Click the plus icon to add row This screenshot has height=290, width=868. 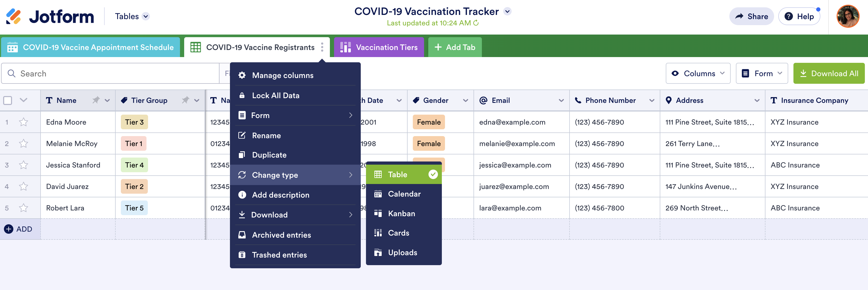pos(9,229)
